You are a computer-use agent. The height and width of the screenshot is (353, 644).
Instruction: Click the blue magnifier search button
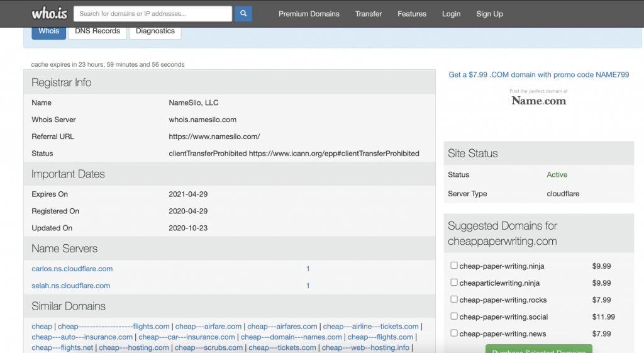(x=243, y=14)
